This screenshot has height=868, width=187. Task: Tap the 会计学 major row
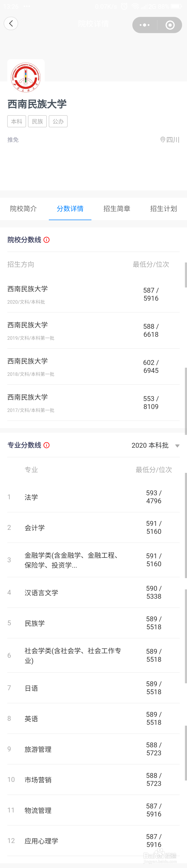point(93,527)
